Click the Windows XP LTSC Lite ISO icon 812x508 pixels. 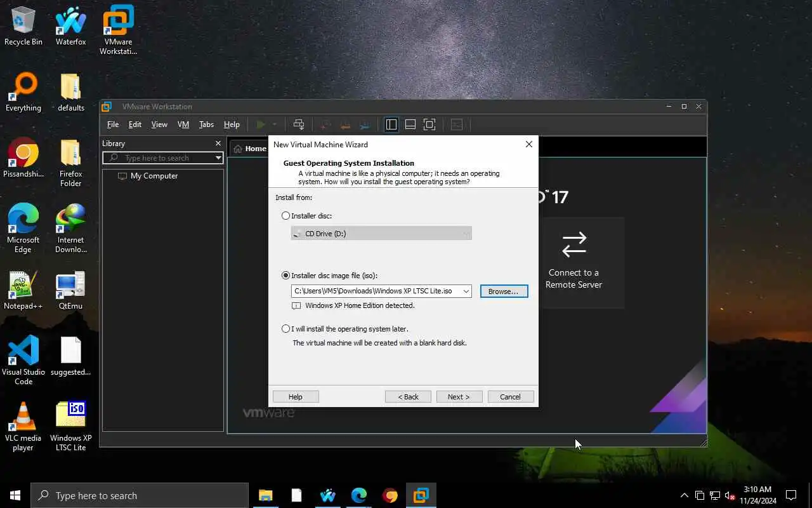coord(71,427)
